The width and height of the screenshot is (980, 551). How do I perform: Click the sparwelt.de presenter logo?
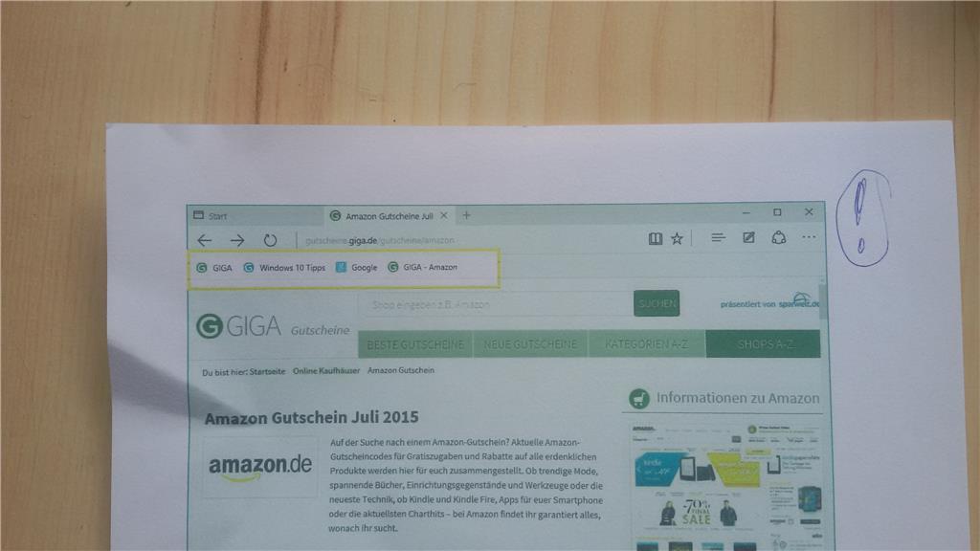click(x=799, y=301)
